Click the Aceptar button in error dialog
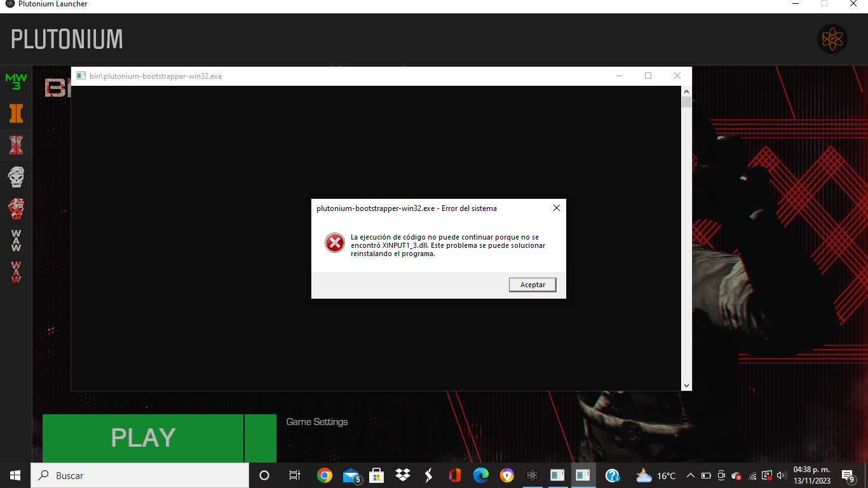 pos(532,285)
